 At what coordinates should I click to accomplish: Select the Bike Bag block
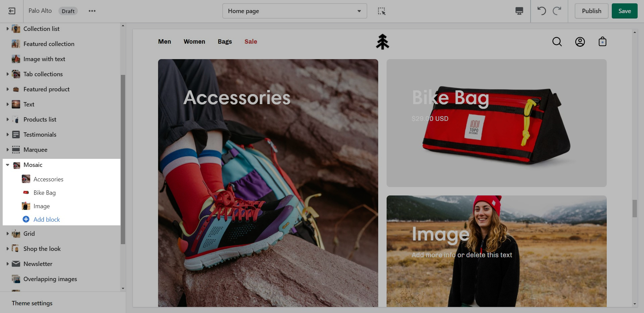(x=45, y=193)
